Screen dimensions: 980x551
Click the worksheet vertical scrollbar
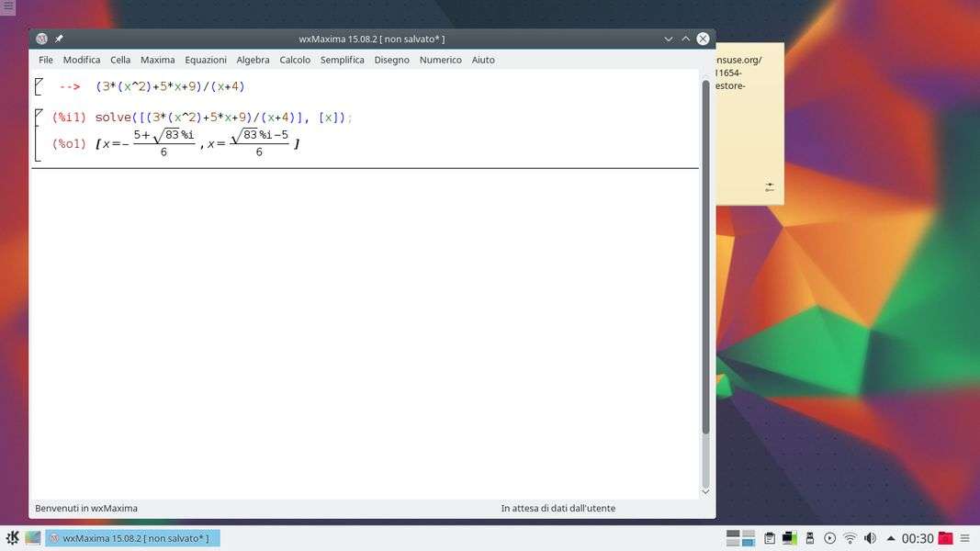click(x=705, y=256)
